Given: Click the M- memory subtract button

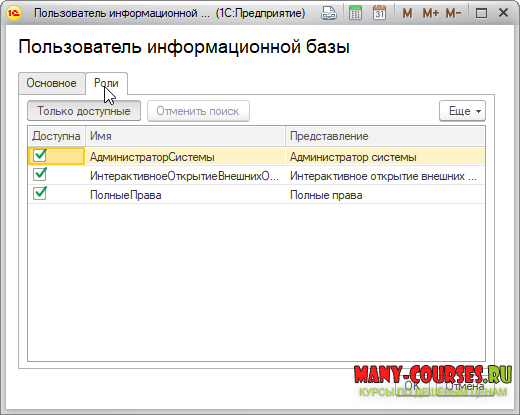Looking at the screenshot, I should point(453,13).
